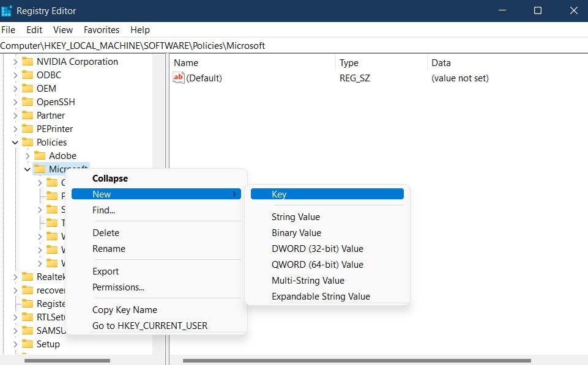
Task: Click the registry path address bar
Action: (x=294, y=46)
